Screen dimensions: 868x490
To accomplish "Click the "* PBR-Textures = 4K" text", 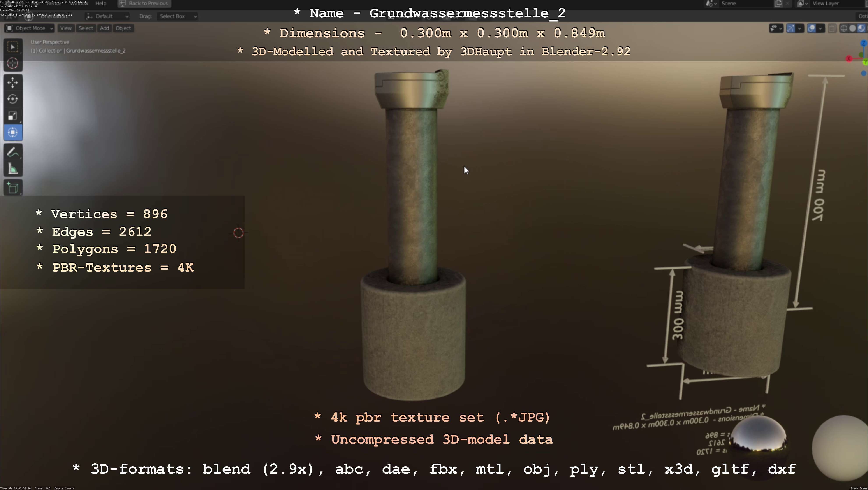I will point(115,268).
